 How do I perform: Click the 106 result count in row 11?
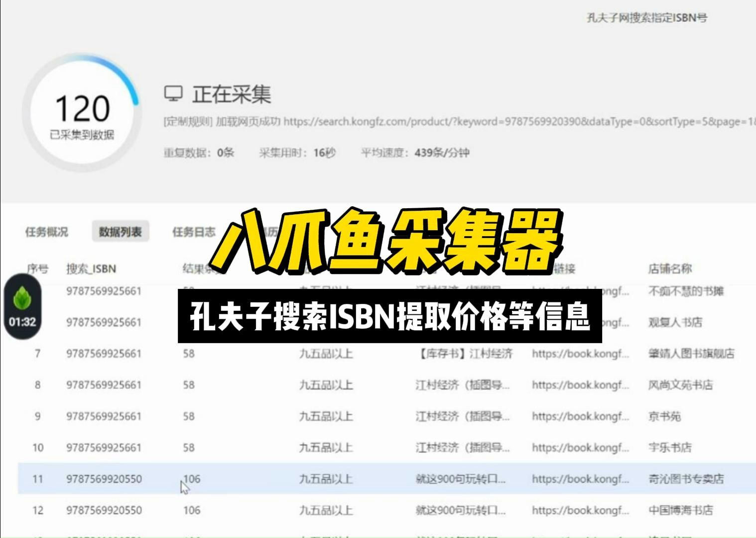tap(192, 479)
